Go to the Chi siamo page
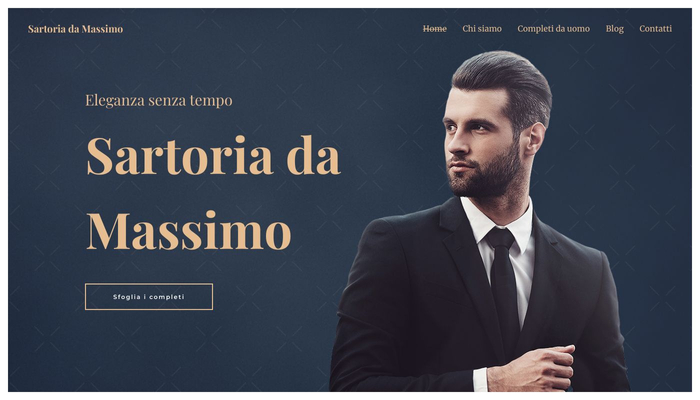This screenshot has height=400, width=700. pos(482,29)
